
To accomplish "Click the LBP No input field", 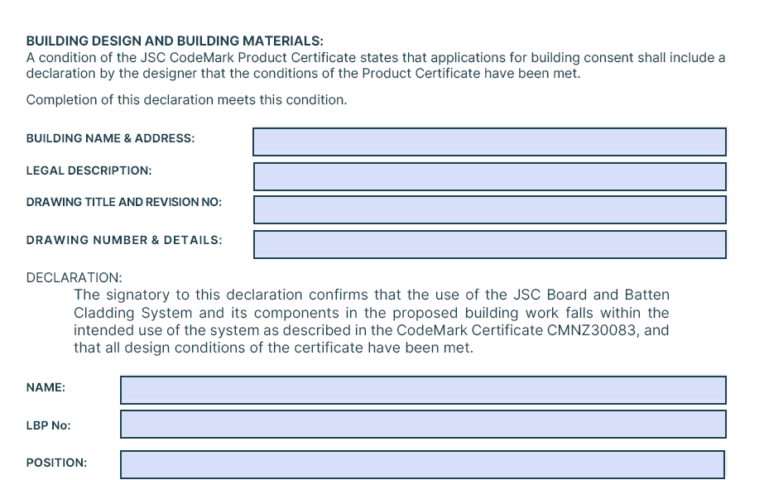I will click(423, 424).
